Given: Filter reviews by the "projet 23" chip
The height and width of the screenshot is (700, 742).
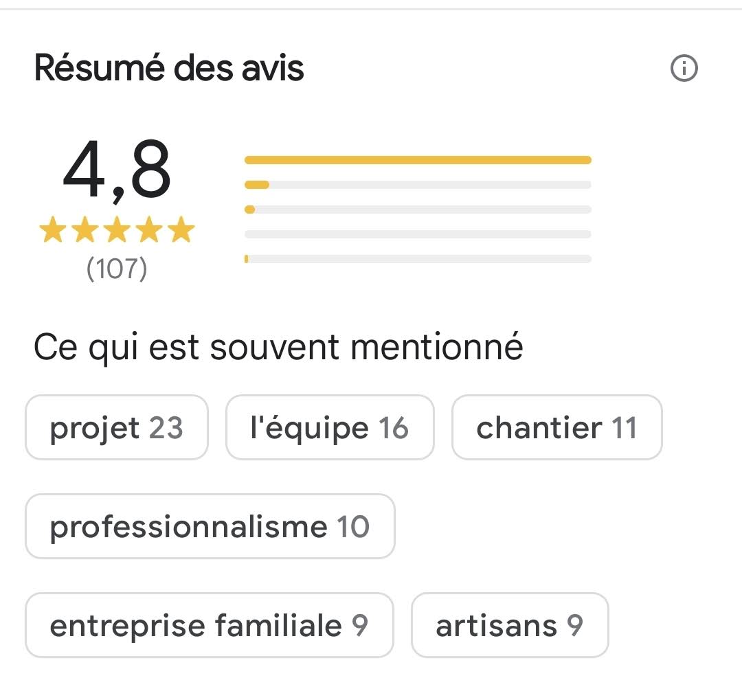Looking at the screenshot, I should pyautogui.click(x=116, y=428).
